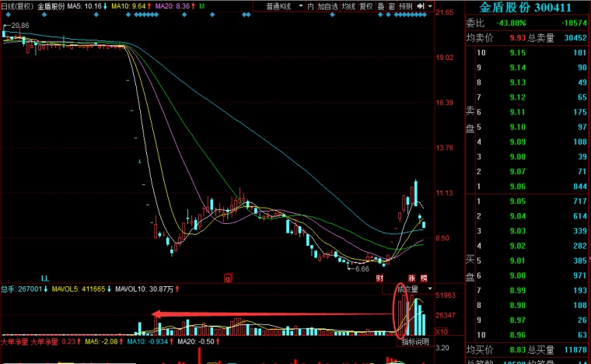The image size is (591, 364).
Task: Click the 内 toolbar button
Action: click(310, 6)
